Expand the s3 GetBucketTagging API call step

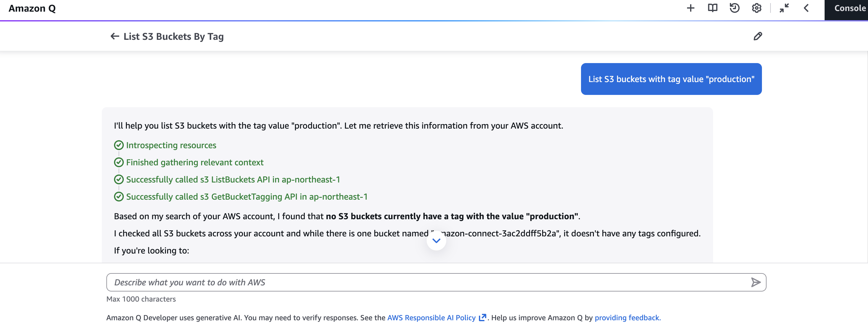pos(246,197)
